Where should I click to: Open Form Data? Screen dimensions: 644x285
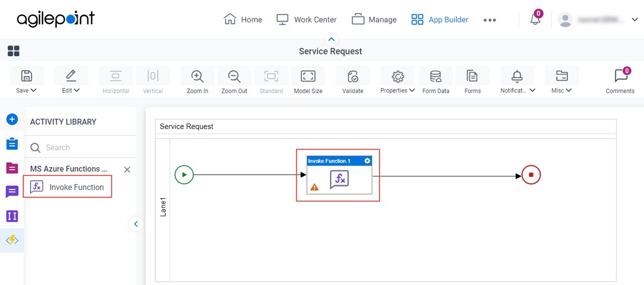click(436, 80)
